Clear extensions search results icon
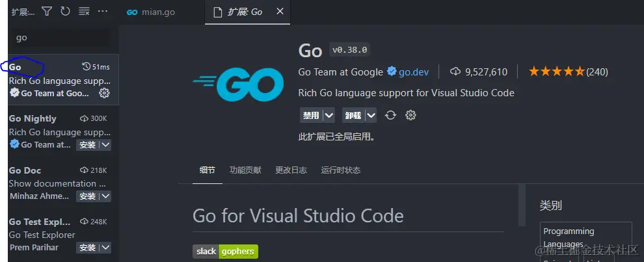Viewport: 644px width, 262px height. tap(84, 11)
